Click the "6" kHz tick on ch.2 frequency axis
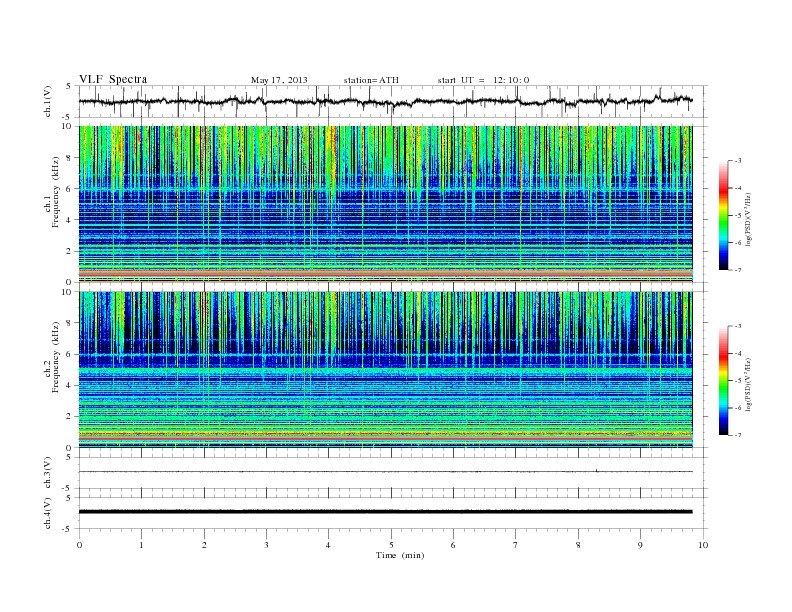Image resolution: width=792 pixels, height=612 pixels. (x=69, y=354)
